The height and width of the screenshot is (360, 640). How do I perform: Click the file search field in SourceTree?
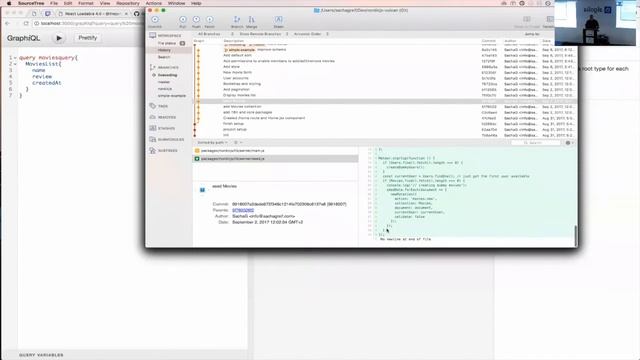coord(536,143)
